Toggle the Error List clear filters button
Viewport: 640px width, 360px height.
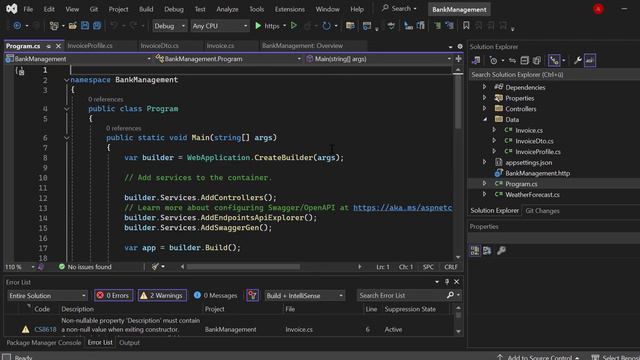tap(252, 296)
